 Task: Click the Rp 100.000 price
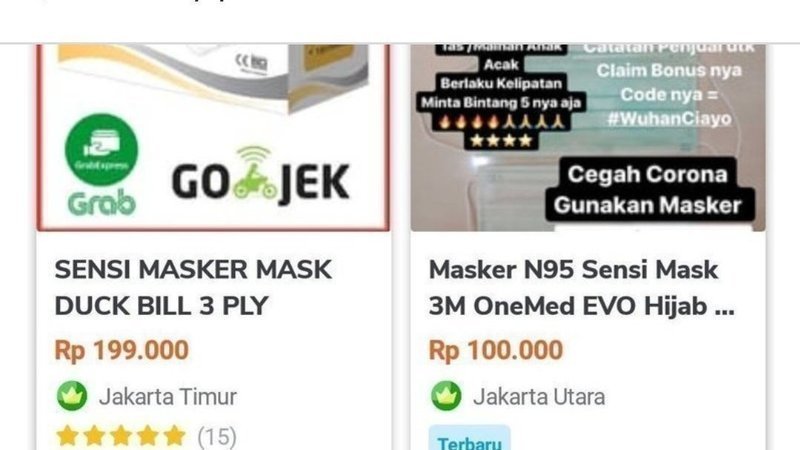[x=495, y=351]
